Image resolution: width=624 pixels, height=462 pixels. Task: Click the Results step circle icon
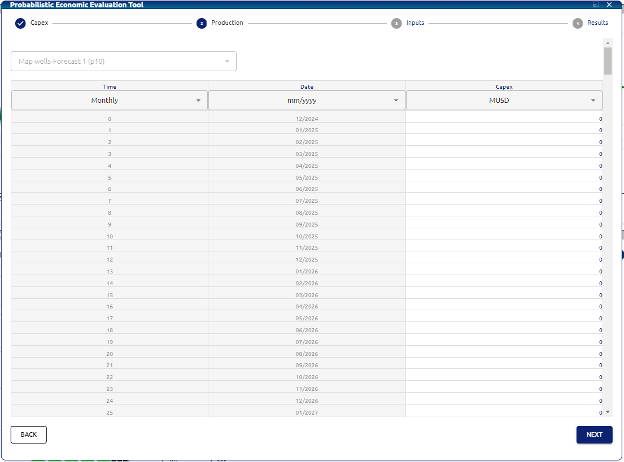[x=578, y=22]
